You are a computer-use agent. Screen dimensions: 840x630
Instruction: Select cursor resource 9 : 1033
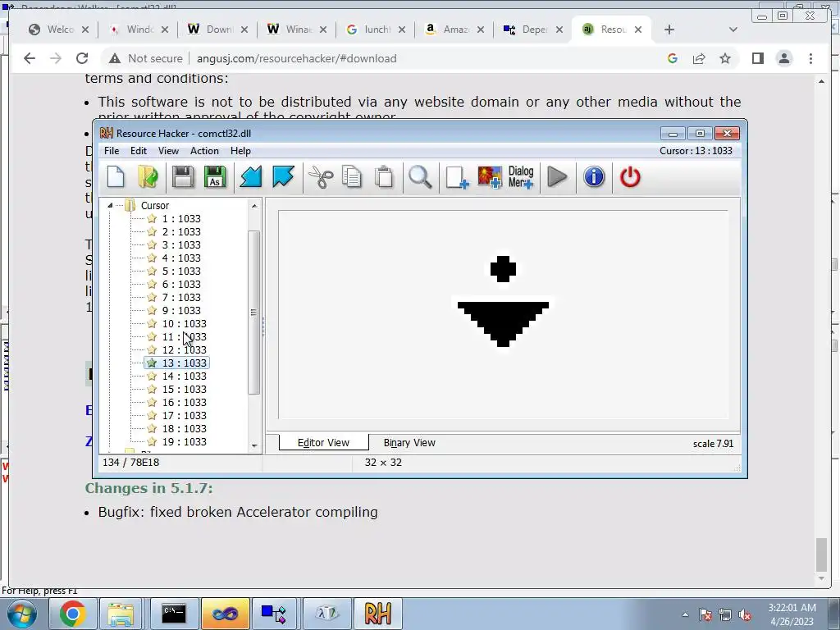pos(181,311)
